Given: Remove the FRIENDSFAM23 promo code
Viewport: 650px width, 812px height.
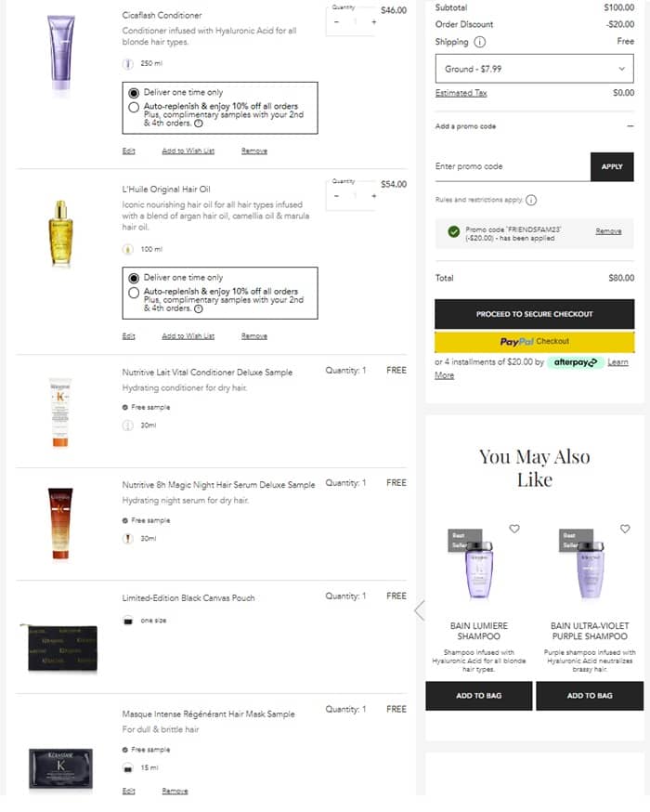Looking at the screenshot, I should pos(608,231).
